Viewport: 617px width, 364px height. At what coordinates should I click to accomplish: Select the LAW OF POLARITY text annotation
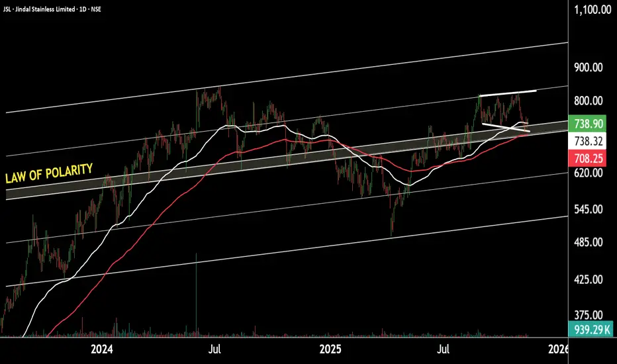pos(49,173)
